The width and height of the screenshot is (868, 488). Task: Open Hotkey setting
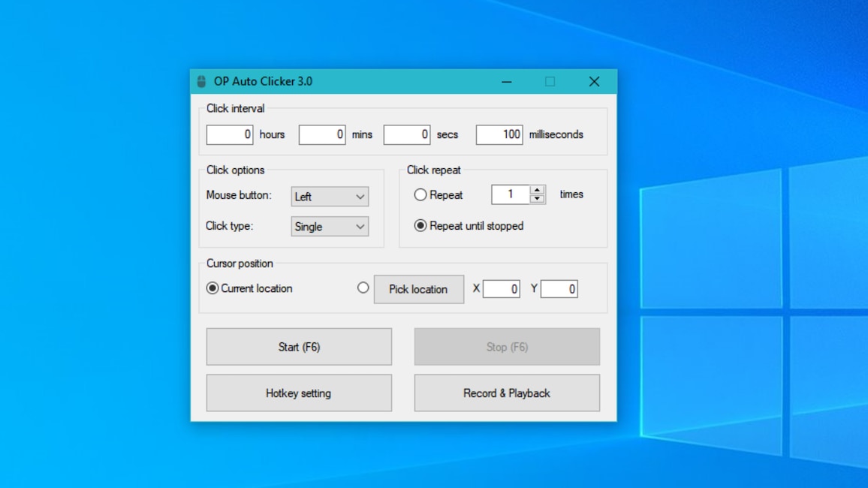tap(299, 393)
